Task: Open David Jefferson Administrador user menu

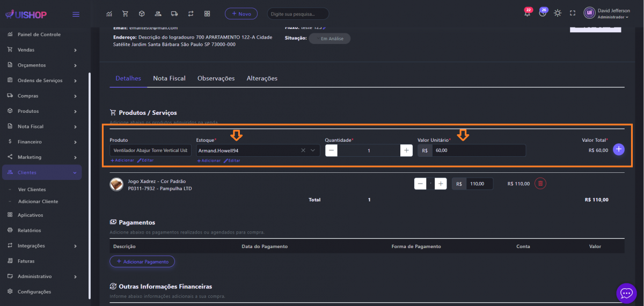Action: tap(606, 13)
